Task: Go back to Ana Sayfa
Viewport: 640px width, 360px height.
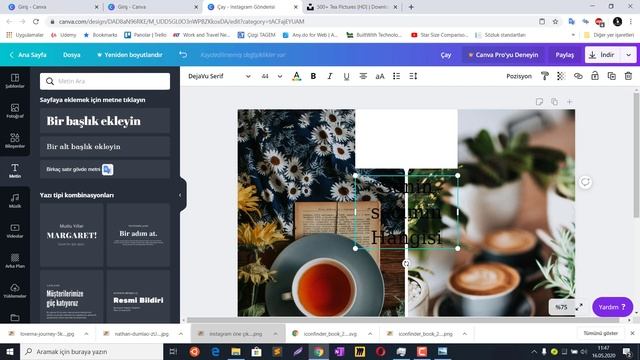Action: 28,55
